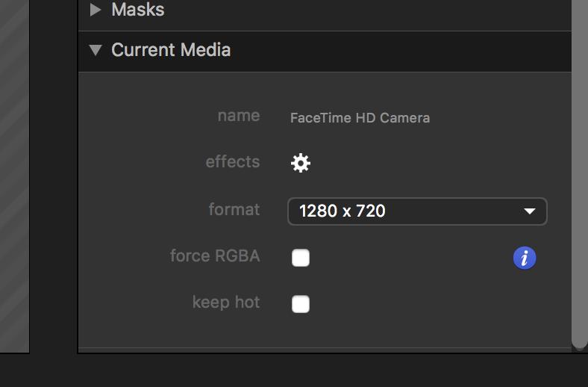Image resolution: width=588 pixels, height=387 pixels.
Task: Expand the Masks section triangle
Action: click(96, 10)
